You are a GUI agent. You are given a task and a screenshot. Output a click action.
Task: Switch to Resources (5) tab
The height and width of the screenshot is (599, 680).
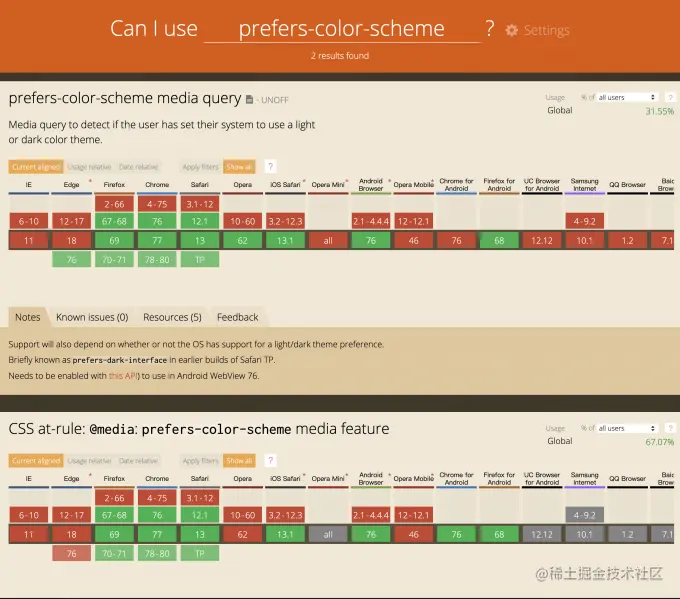tap(172, 317)
